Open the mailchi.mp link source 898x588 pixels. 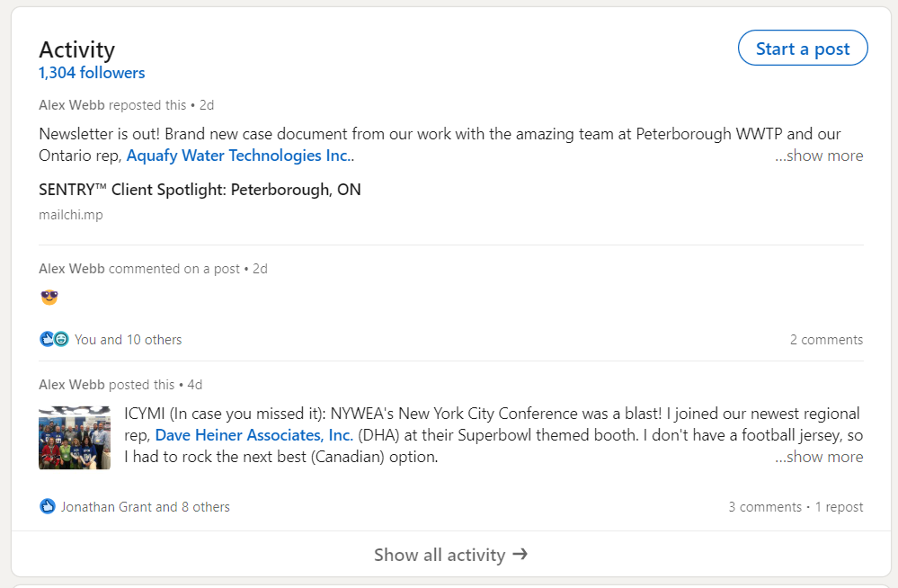point(71,215)
